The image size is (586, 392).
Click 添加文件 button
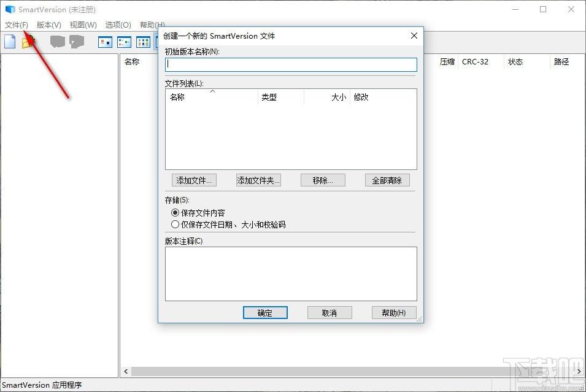[x=194, y=180]
